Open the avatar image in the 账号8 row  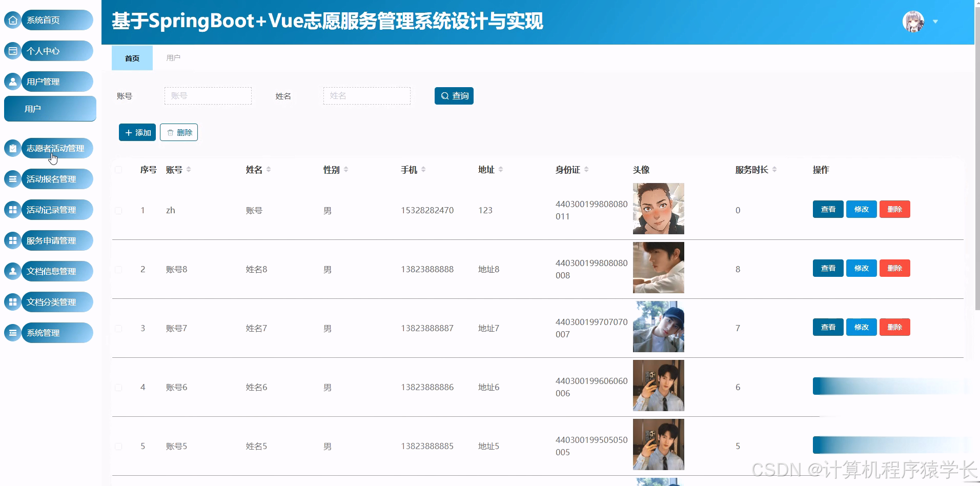[x=659, y=268]
